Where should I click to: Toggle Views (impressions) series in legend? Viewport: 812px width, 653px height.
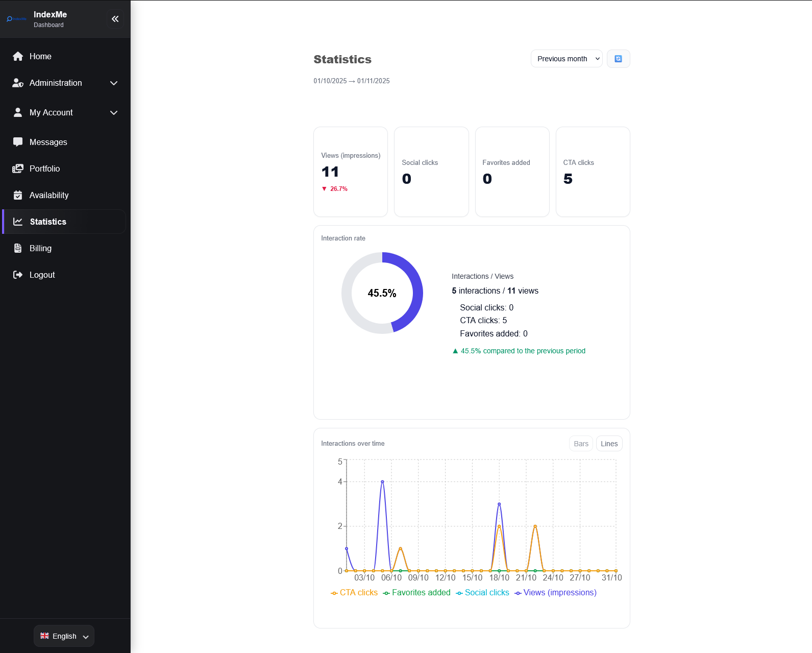(555, 593)
